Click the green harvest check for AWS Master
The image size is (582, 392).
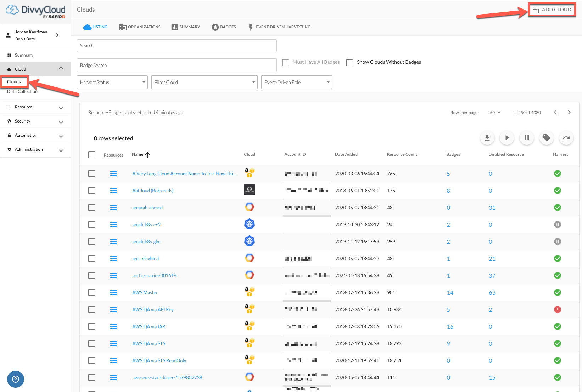click(558, 292)
